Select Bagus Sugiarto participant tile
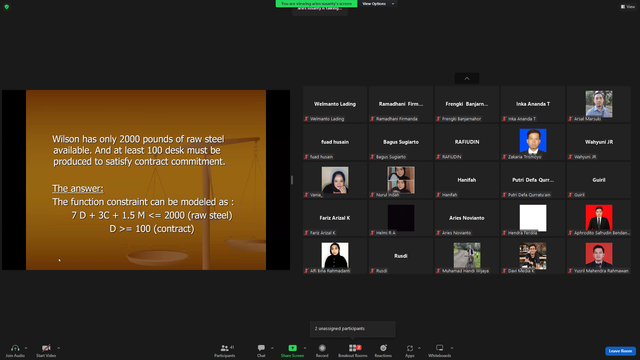The image size is (640, 360). coord(401,142)
